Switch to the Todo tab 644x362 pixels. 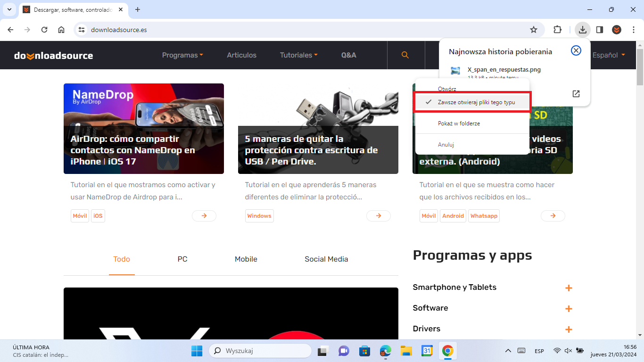[122, 259]
